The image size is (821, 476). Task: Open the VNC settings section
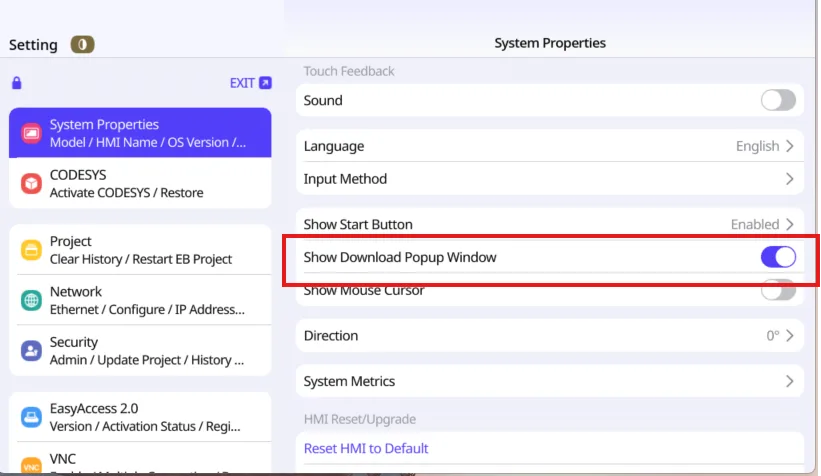pos(140,459)
